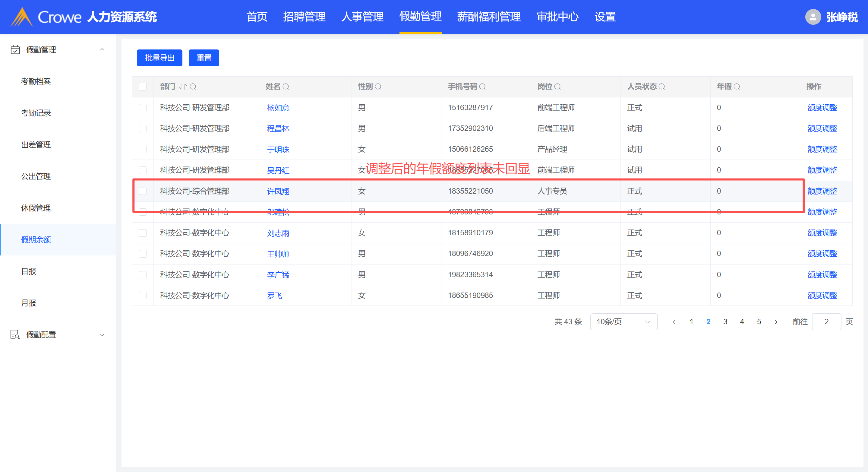
Task: Open the 10条/页 page size dropdown
Action: [x=623, y=322]
